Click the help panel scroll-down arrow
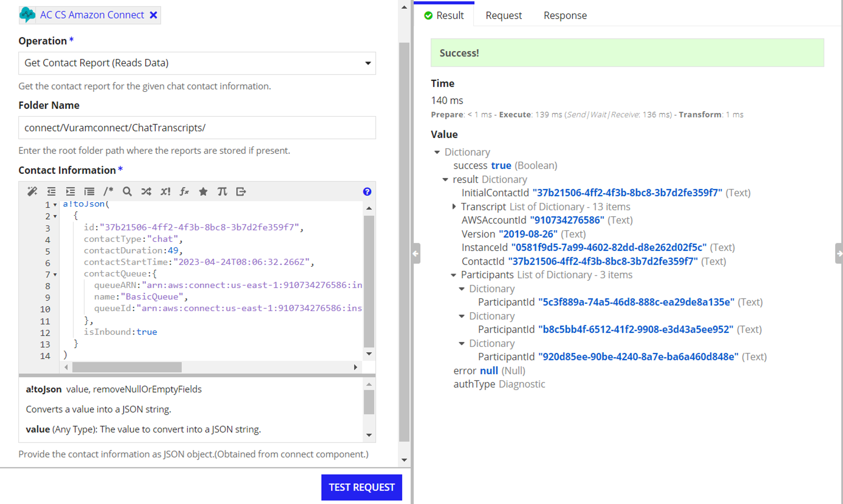This screenshot has height=504, width=843. (x=369, y=435)
